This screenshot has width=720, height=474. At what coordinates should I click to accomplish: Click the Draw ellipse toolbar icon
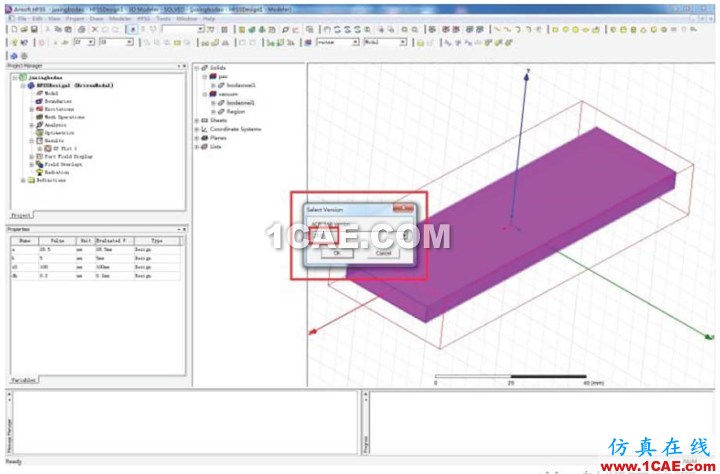click(x=586, y=29)
